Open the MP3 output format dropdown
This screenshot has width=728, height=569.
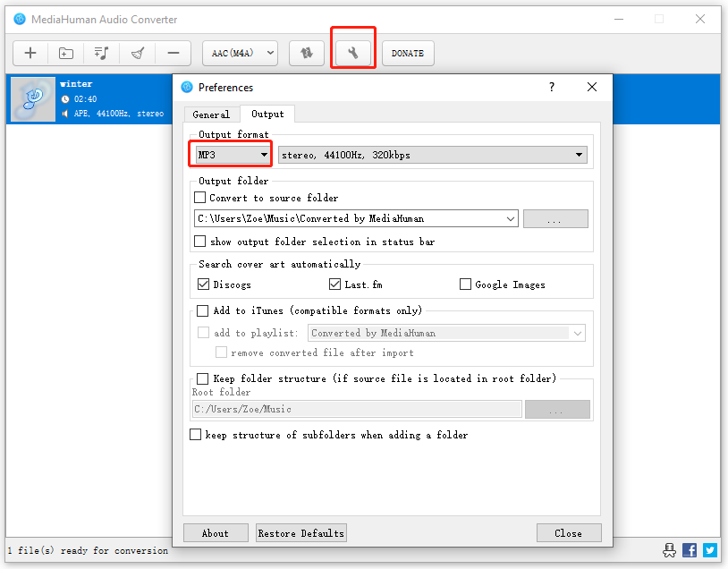[233, 155]
